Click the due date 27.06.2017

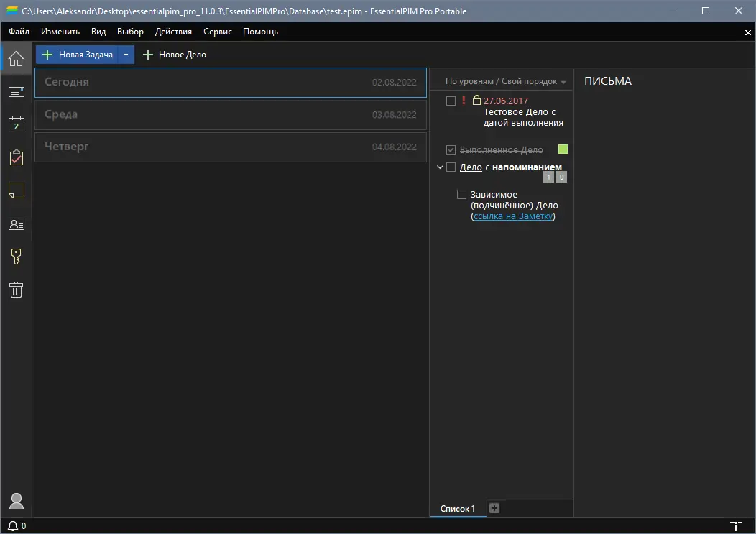coord(506,101)
